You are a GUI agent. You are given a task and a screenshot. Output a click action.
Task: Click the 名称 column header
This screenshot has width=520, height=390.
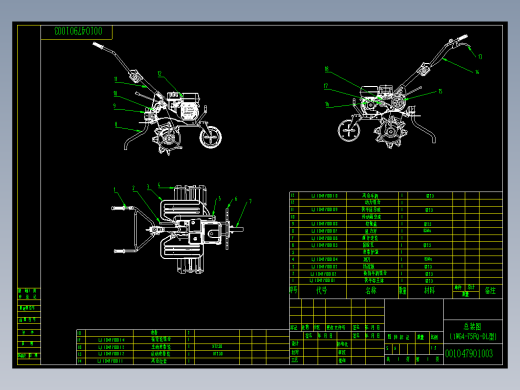pos(371,291)
